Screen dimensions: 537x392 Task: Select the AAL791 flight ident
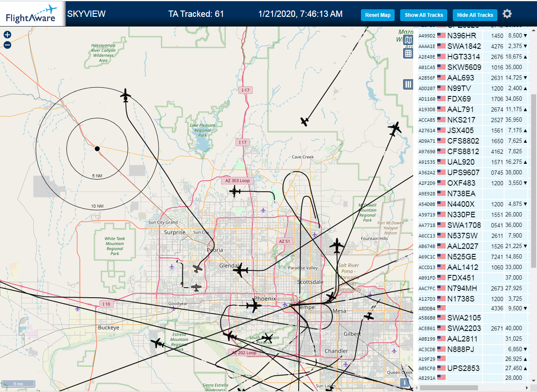pos(461,109)
